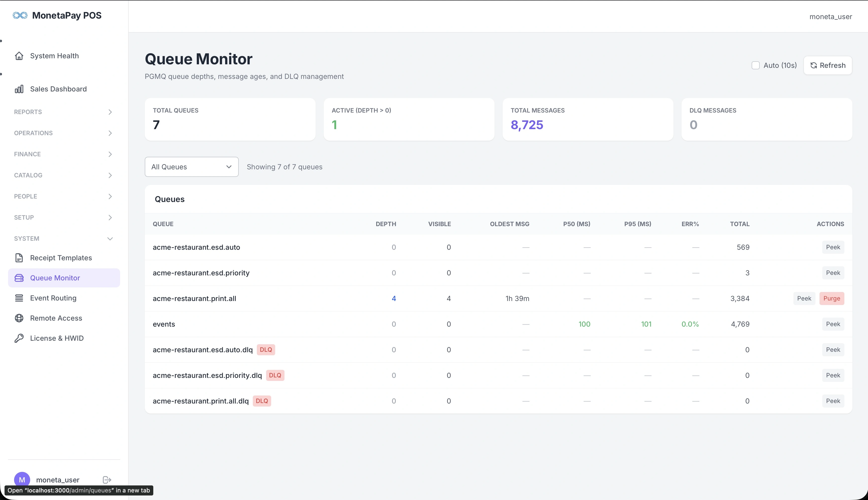Viewport: 868px width, 500px height.
Task: Expand the SETUP sidebar section
Action: (x=64, y=217)
